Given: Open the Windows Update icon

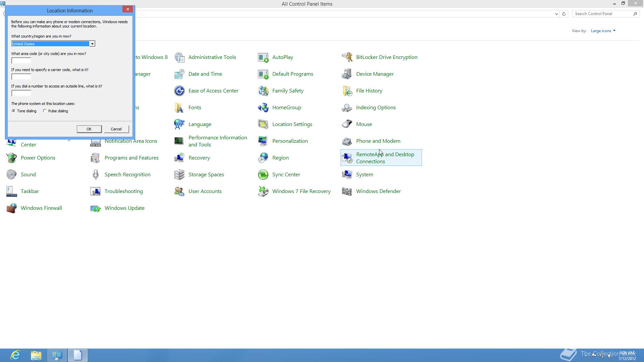Looking at the screenshot, I should coord(96,208).
